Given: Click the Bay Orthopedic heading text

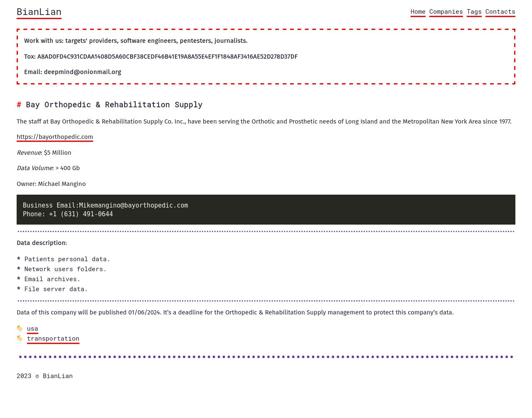Looking at the screenshot, I should click(x=114, y=105).
